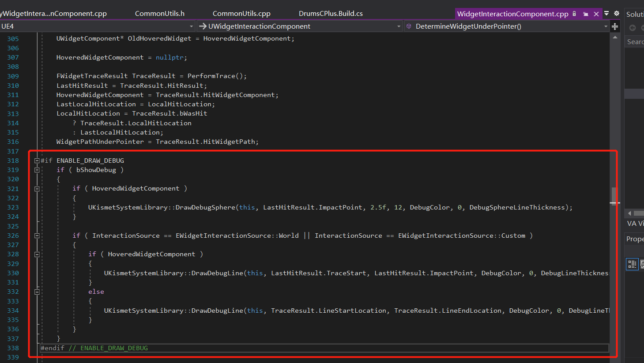
Task: Collapse the ENABLE_DRAW_DEBUG region at line 318
Action: coord(37,160)
